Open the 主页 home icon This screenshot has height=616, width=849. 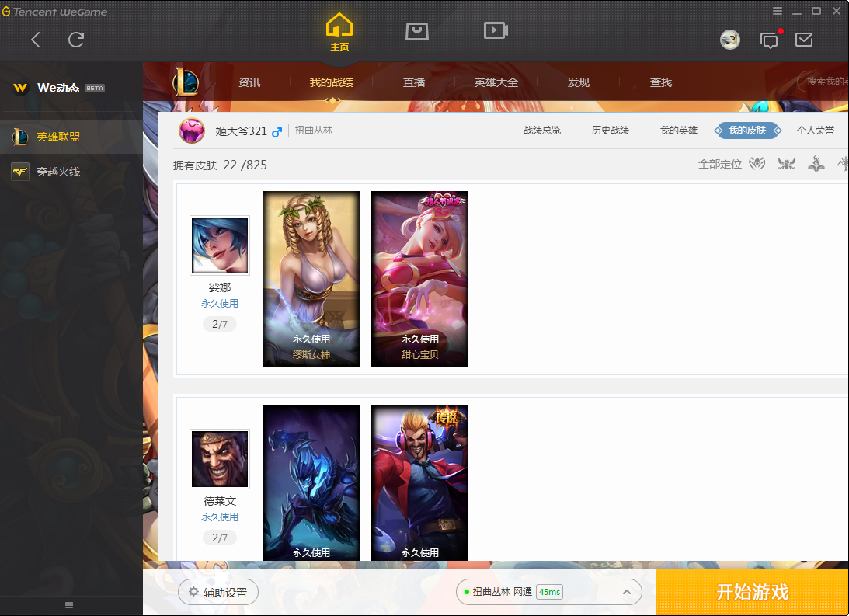click(339, 32)
